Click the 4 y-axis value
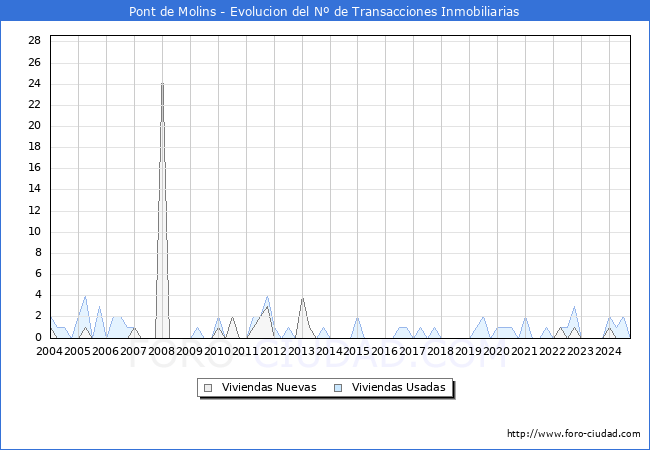The height and width of the screenshot is (450, 650). coord(38,295)
